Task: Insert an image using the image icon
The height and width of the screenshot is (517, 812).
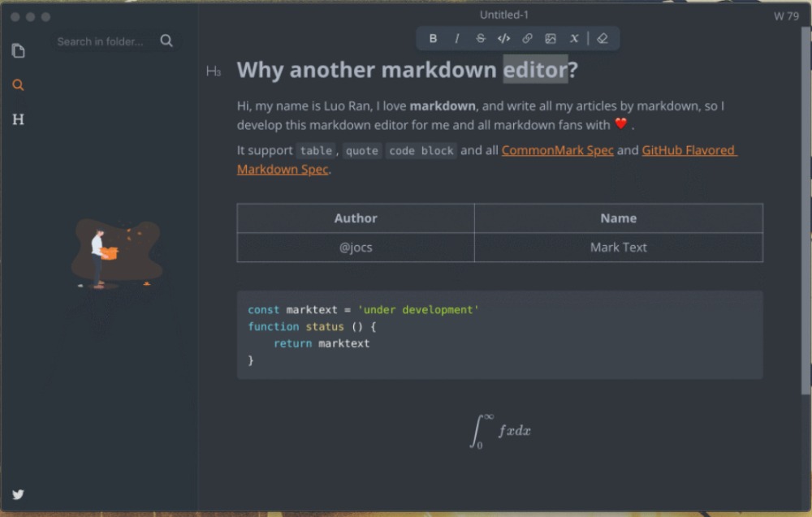Action: pos(551,38)
